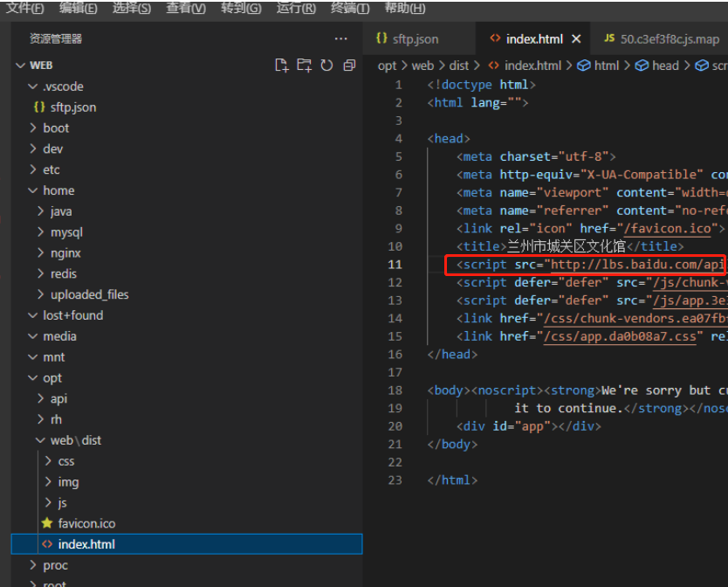Select index.html in the file tree
Viewport: 728px width, 587px height.
86,544
